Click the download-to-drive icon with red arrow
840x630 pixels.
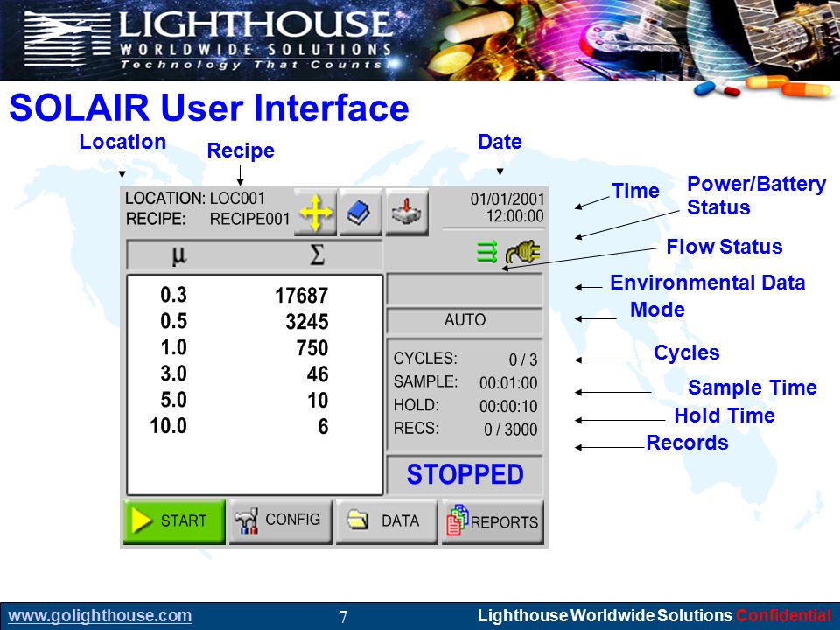(407, 212)
